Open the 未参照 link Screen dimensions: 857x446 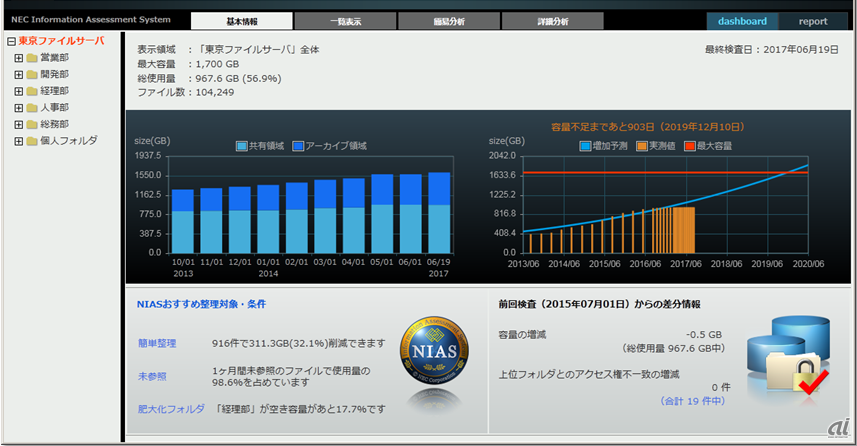coord(152,377)
